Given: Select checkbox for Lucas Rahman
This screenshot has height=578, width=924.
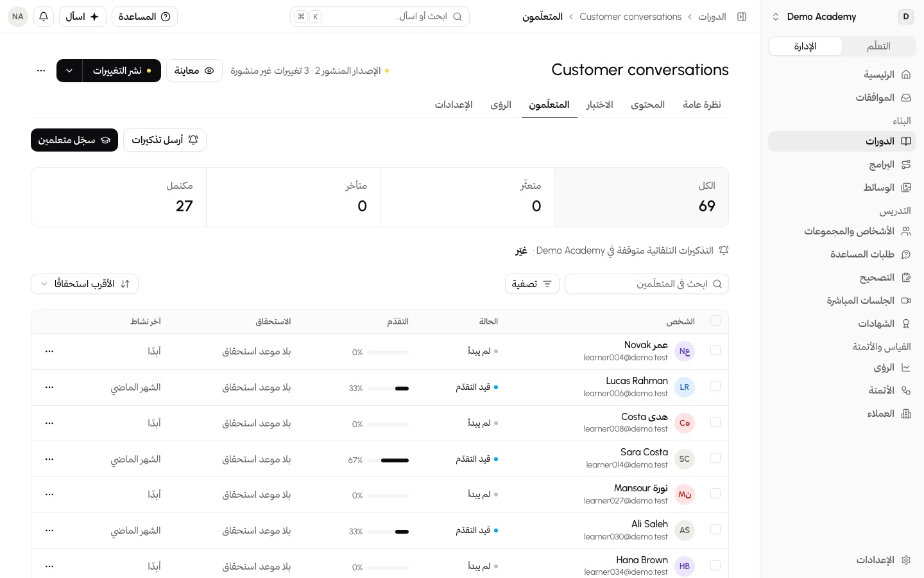Looking at the screenshot, I should point(715,386).
